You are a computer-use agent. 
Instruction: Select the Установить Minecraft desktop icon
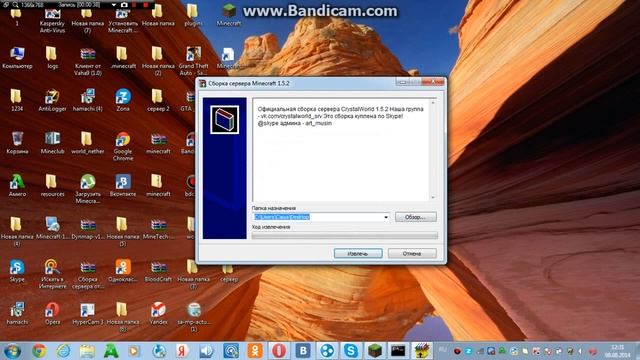coord(123,19)
